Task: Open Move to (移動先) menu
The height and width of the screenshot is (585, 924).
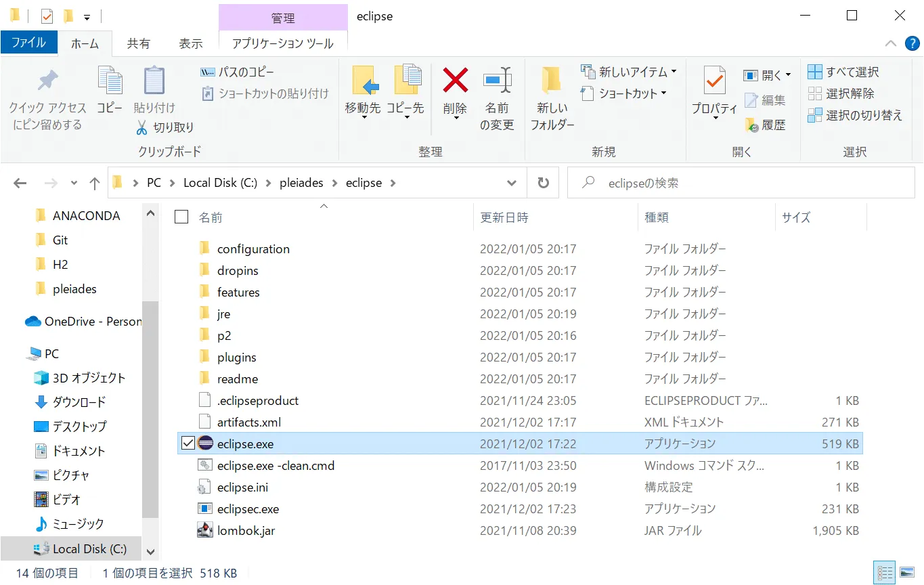Action: [x=364, y=93]
